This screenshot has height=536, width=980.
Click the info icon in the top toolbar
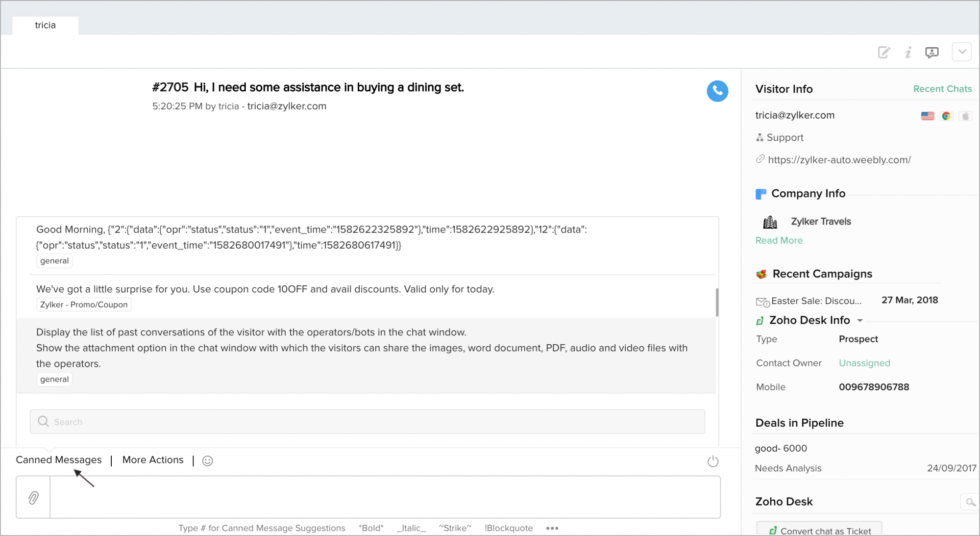pyautogui.click(x=907, y=52)
